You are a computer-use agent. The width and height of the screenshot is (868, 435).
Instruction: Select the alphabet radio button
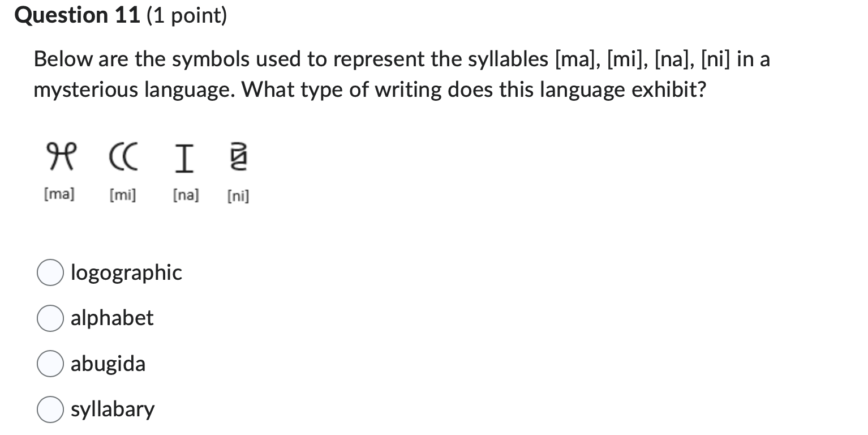pos(50,318)
